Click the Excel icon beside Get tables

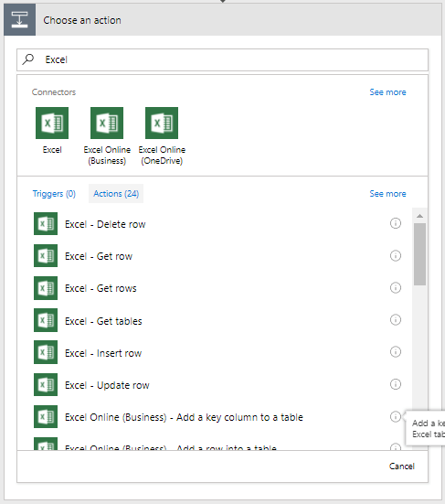point(46,320)
